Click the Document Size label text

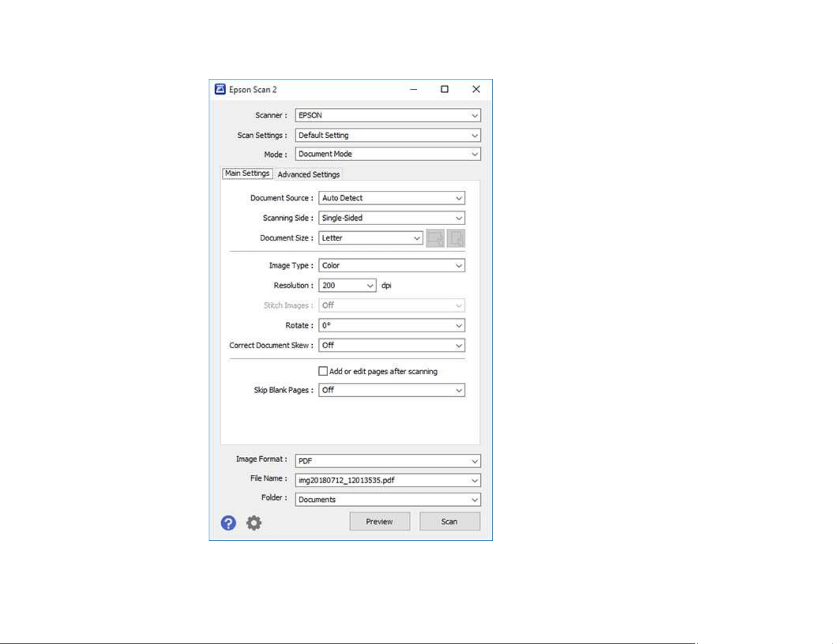(x=286, y=238)
